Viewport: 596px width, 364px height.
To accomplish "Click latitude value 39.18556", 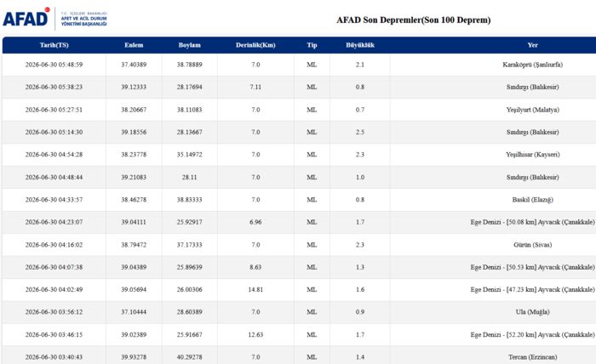I will pyautogui.click(x=134, y=132).
